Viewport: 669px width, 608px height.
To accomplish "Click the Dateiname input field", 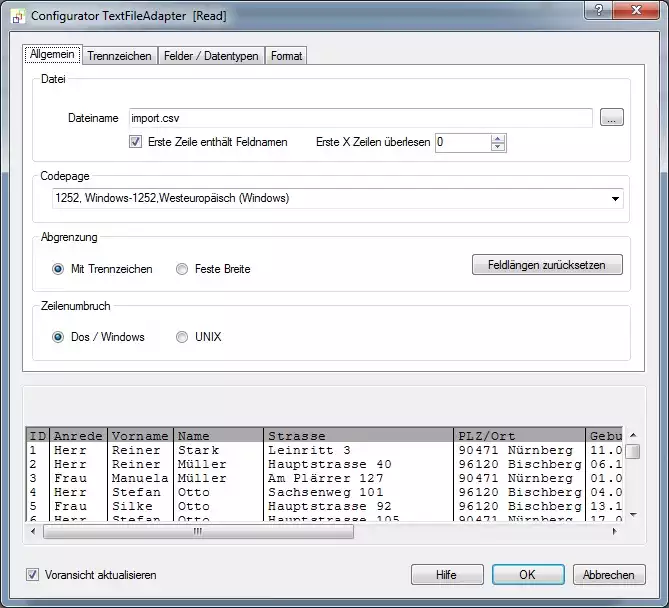I will tap(360, 118).
